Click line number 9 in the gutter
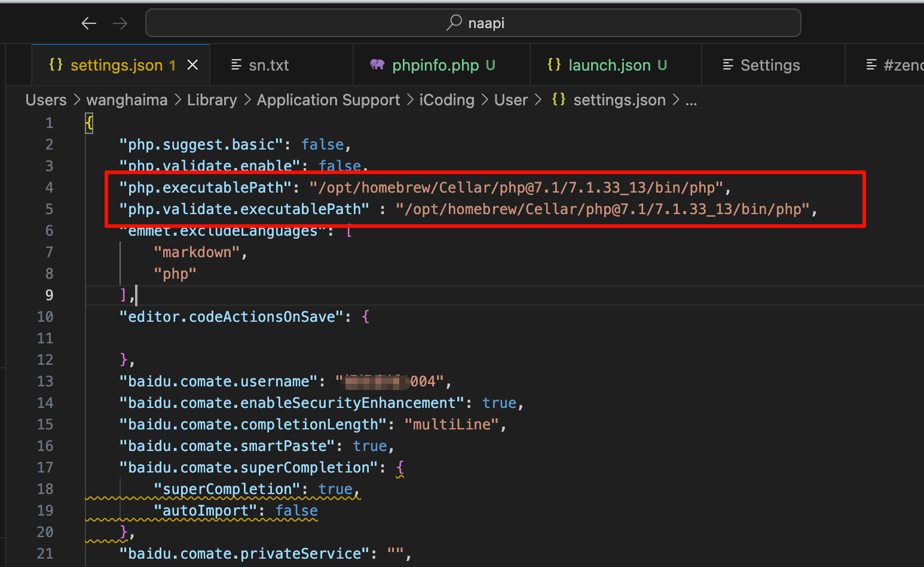 click(49, 295)
